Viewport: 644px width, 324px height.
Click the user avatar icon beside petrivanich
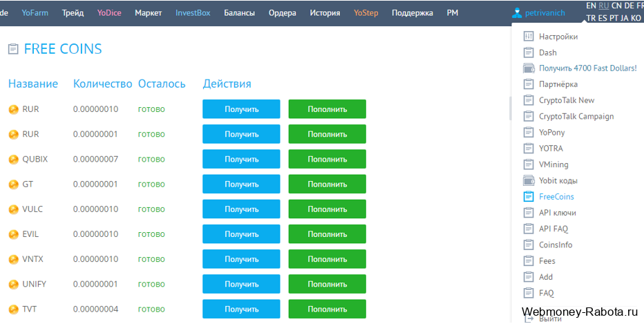(x=517, y=12)
